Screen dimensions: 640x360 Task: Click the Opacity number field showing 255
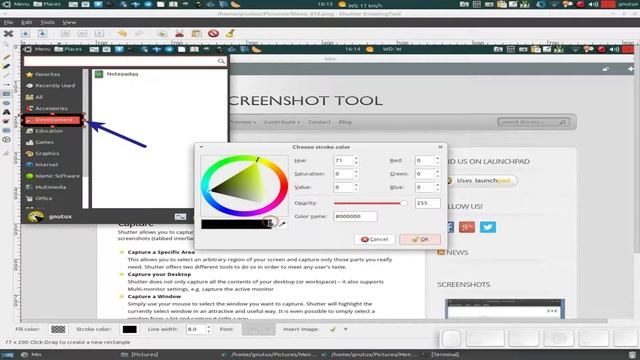[x=427, y=203]
